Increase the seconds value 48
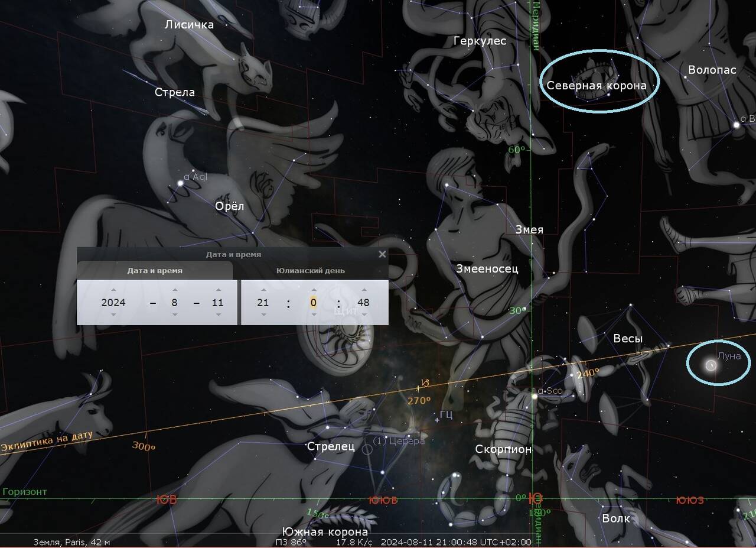 (364, 290)
